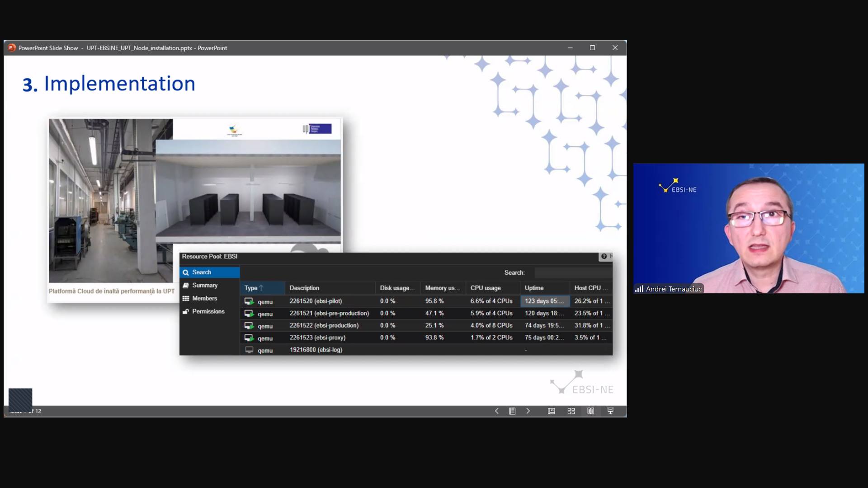Click PowerPoint logo in title bar
Screen dimensions: 868x488
tap(12, 47)
